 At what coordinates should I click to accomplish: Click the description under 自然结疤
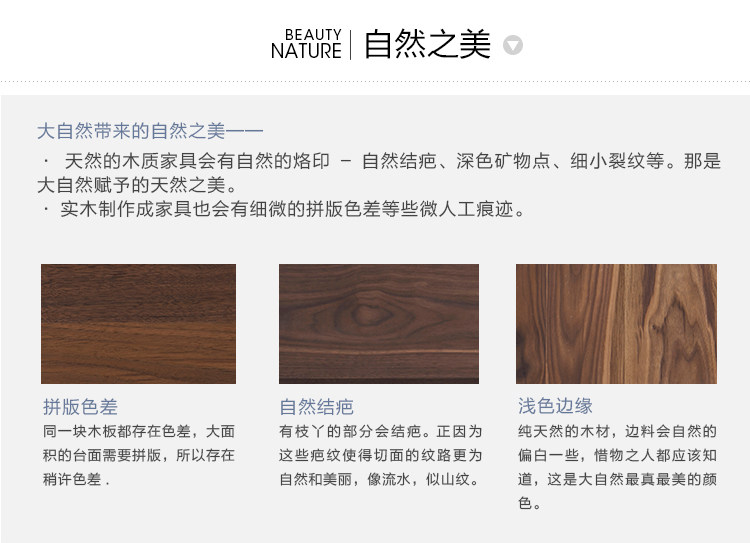381,455
